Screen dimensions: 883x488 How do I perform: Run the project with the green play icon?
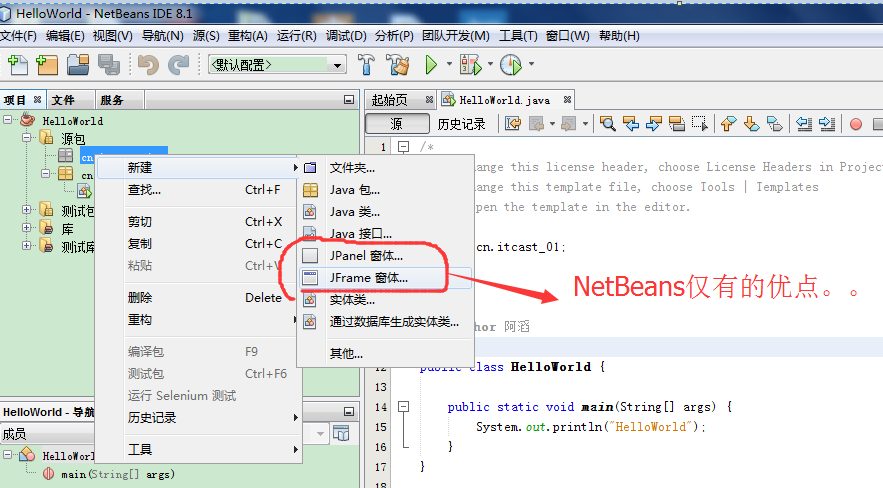click(x=431, y=65)
